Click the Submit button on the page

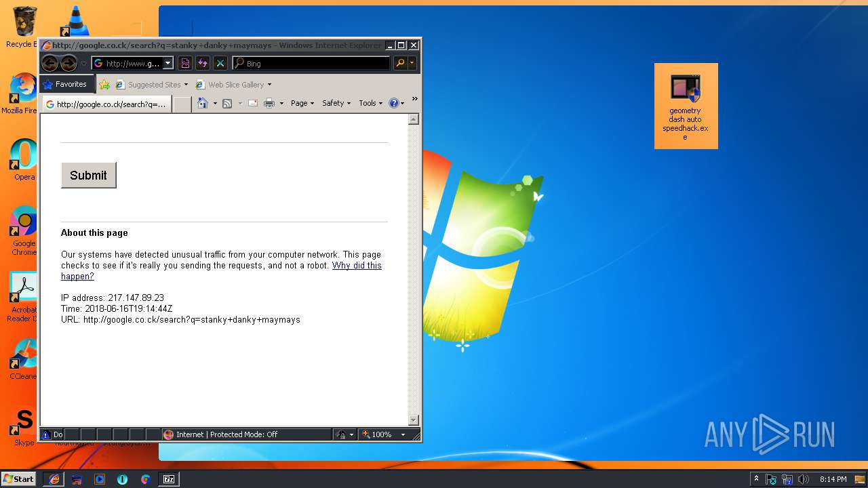89,176
